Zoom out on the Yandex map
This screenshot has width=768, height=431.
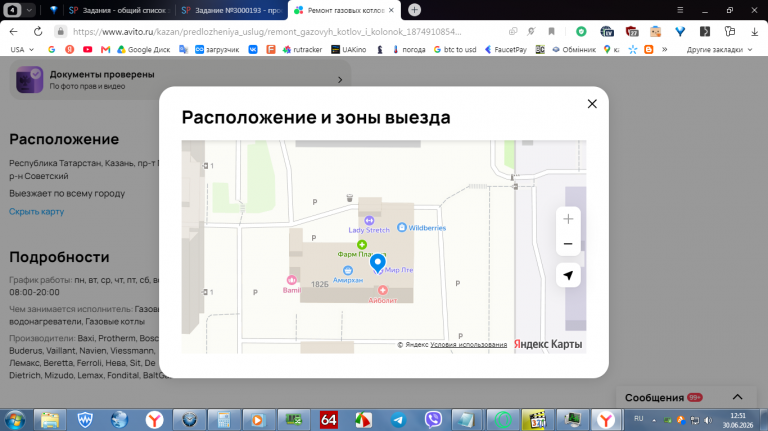point(568,243)
